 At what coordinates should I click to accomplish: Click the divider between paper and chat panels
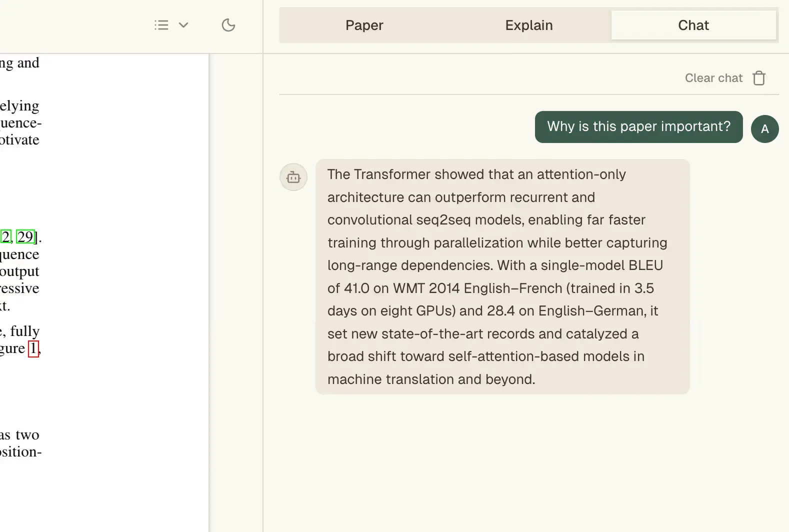click(263, 290)
